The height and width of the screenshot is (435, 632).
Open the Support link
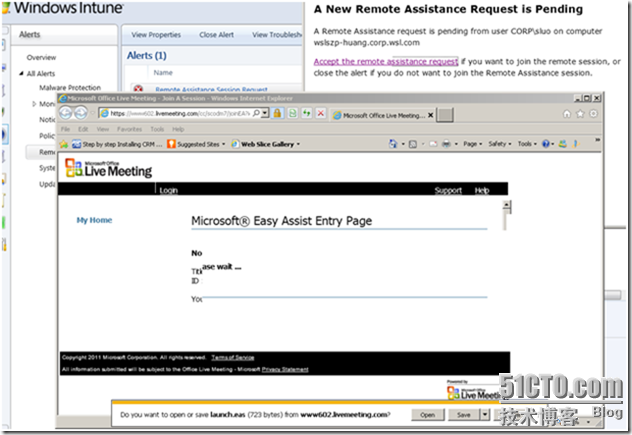tap(448, 190)
